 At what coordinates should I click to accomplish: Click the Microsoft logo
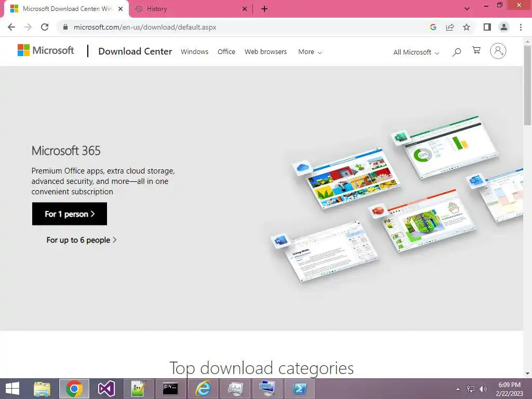coord(46,50)
